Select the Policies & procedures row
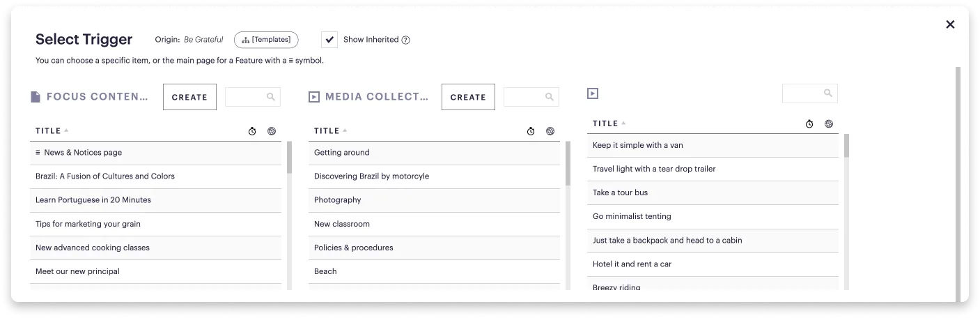This screenshot has height=318, width=980. click(x=434, y=248)
